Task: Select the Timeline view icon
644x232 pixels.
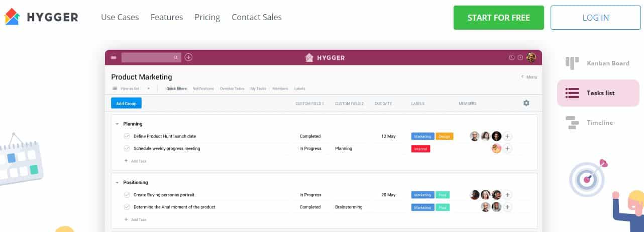Action: click(572, 122)
